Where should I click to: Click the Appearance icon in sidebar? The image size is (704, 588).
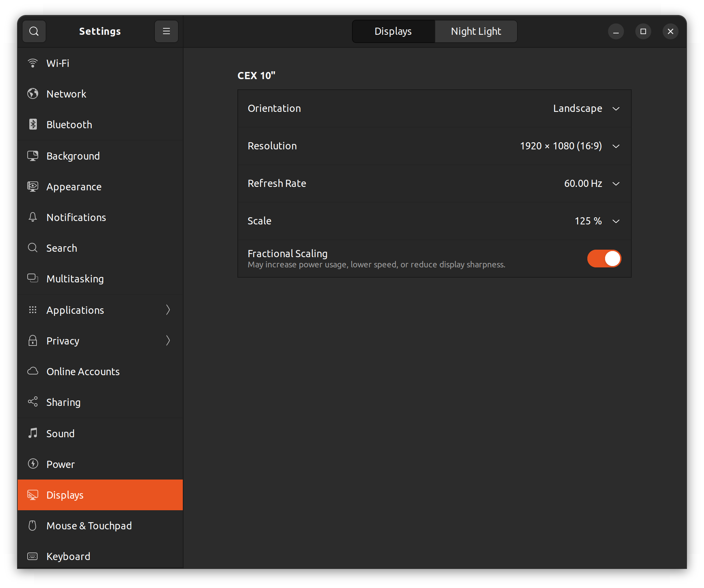point(33,187)
